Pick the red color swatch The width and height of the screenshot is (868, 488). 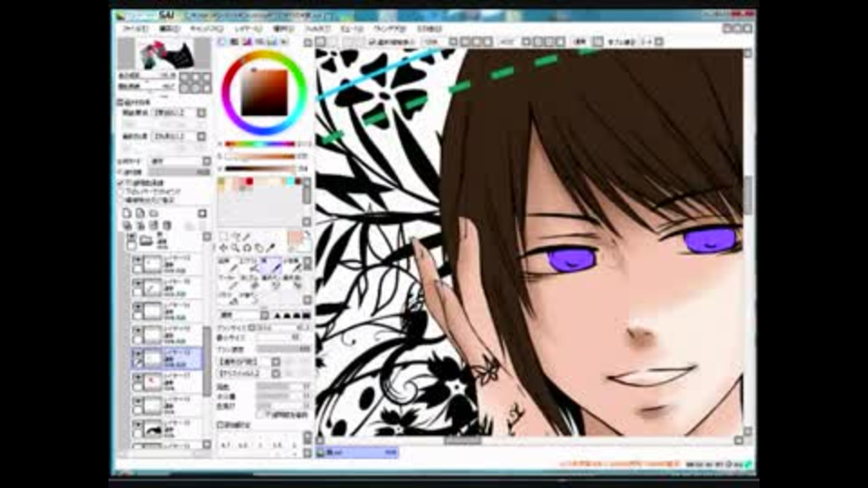pos(250,182)
